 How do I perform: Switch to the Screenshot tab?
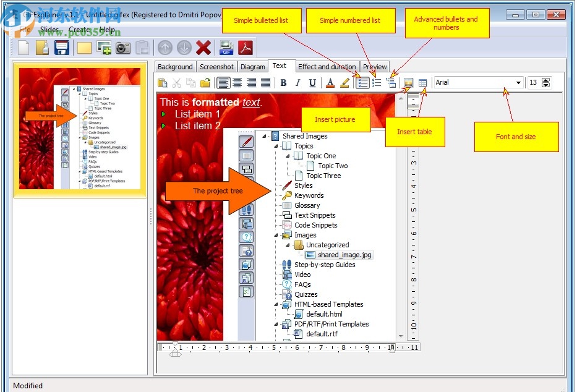216,67
